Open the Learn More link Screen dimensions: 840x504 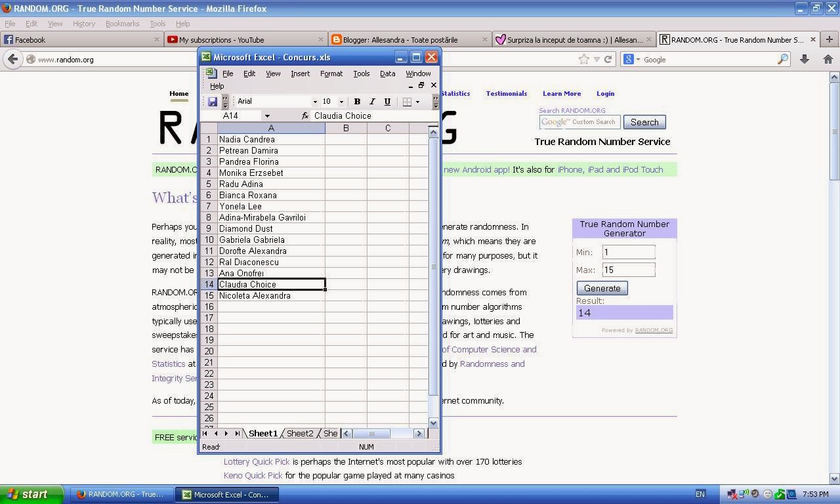pos(562,93)
